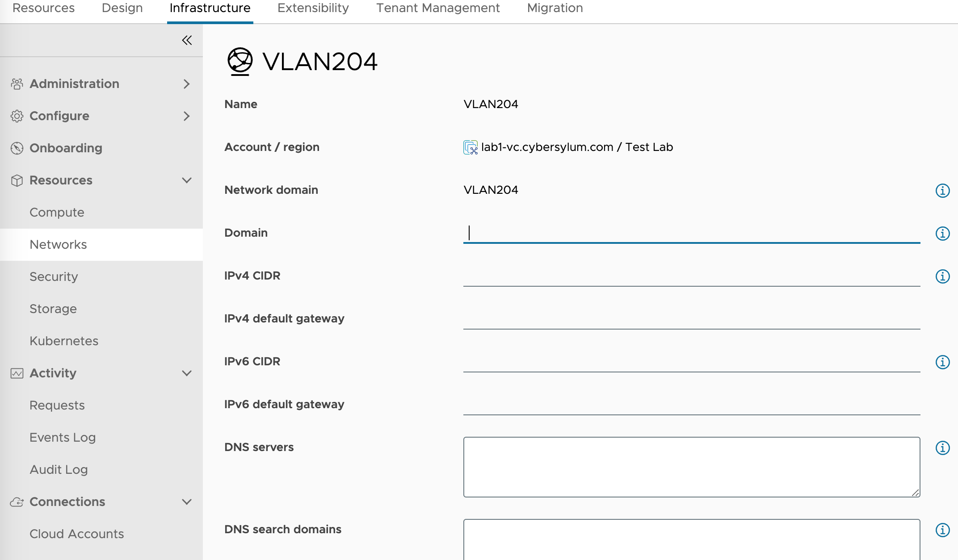The width and height of the screenshot is (958, 560).
Task: Switch to the Resources tab
Action: (x=44, y=8)
